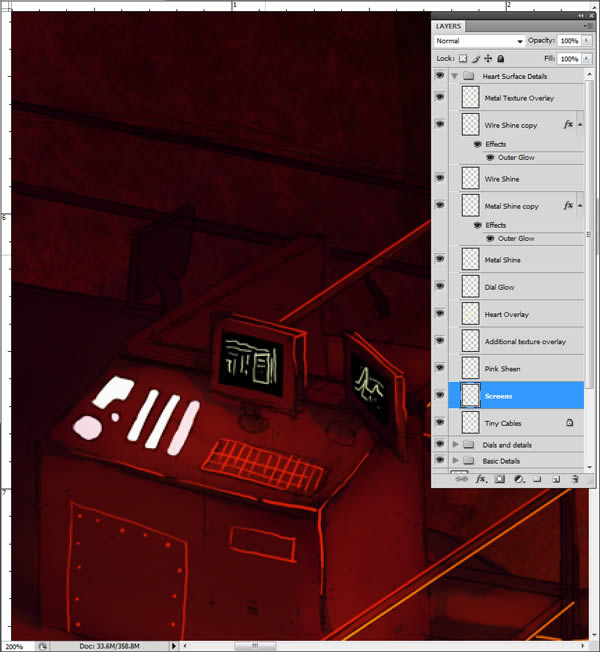Click the fx badge on Wire Shine copy
Image resolution: width=600 pixels, height=652 pixels.
click(x=568, y=124)
